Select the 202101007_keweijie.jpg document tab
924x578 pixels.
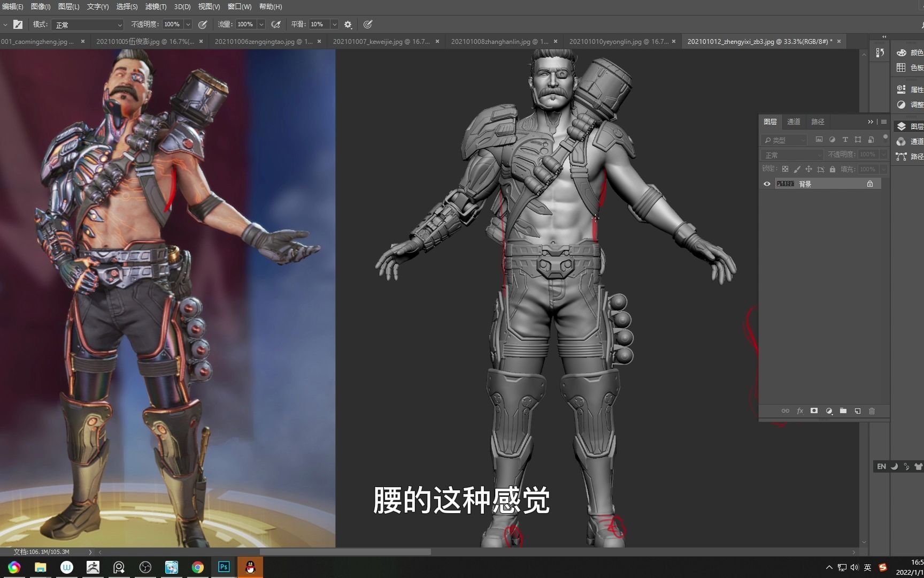[381, 41]
